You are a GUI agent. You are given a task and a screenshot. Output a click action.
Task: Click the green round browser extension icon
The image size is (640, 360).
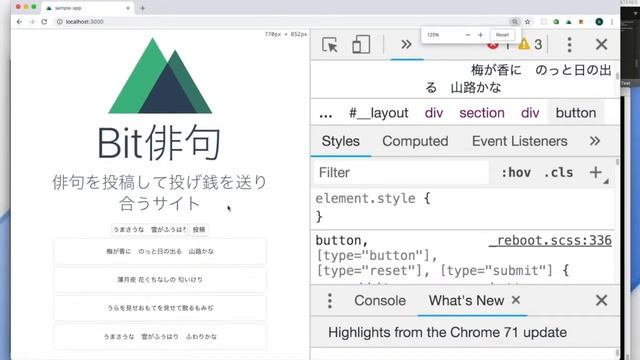(x=556, y=22)
